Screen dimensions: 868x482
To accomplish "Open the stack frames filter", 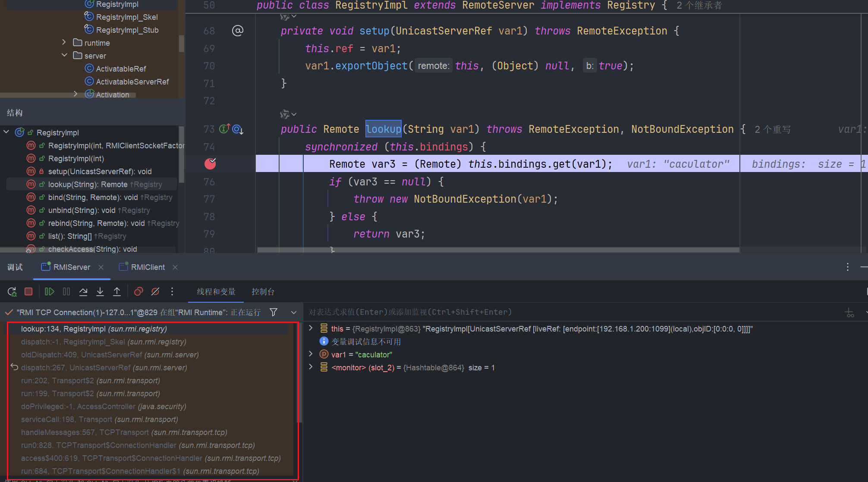I will point(274,312).
